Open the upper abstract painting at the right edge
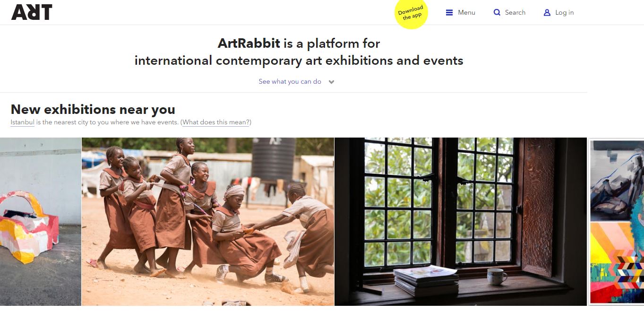644x329 pixels. point(617,181)
